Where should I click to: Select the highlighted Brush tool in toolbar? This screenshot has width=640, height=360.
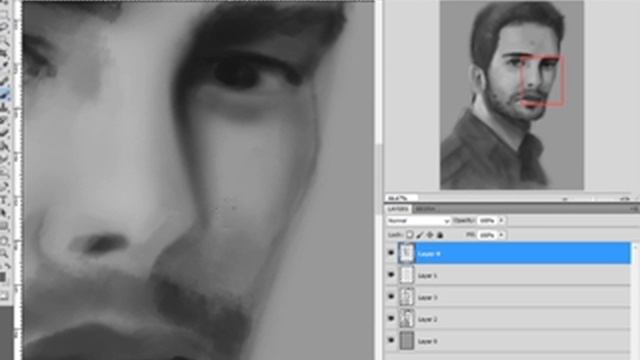click(x=5, y=95)
